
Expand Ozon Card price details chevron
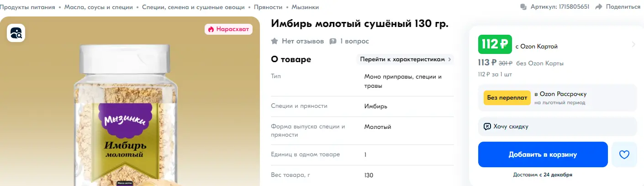coord(633,44)
